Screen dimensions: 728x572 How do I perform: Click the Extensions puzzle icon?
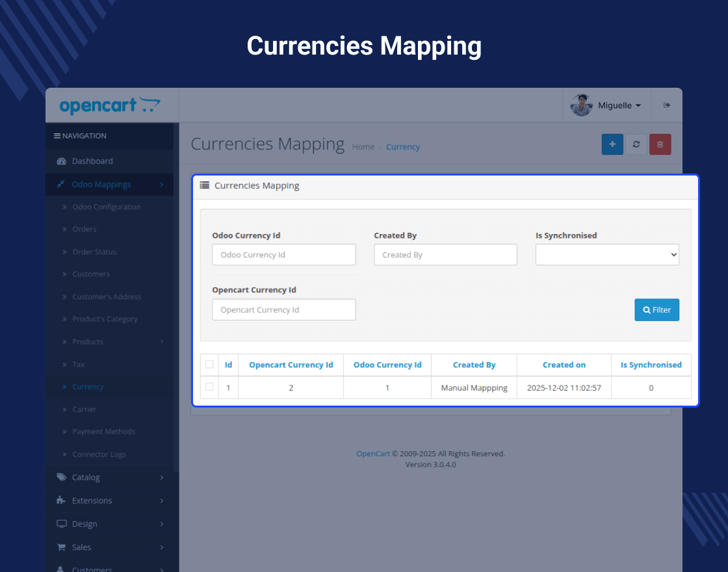(x=61, y=500)
